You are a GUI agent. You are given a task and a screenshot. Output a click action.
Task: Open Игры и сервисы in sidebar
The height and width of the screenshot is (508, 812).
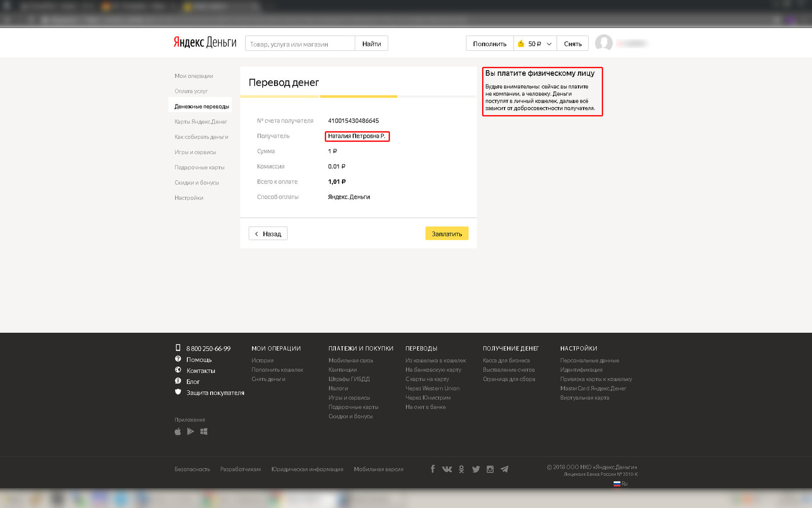(195, 152)
